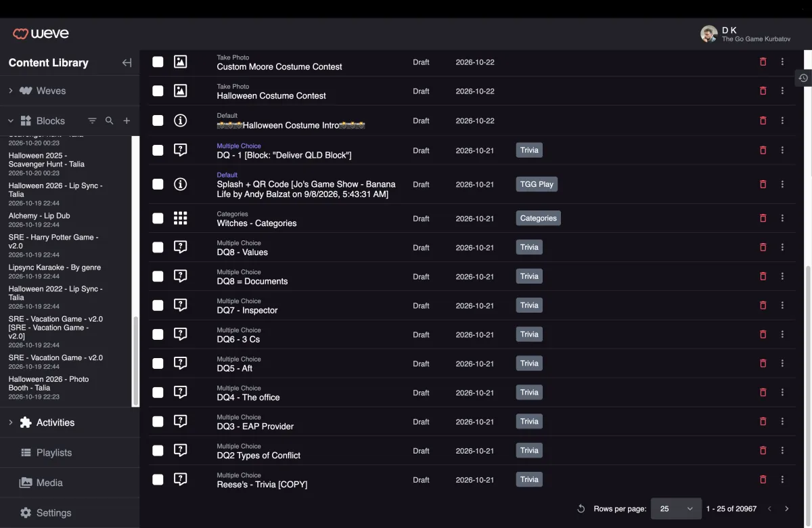Search within Blocks
Screen dimensions: 812x528
109,120
